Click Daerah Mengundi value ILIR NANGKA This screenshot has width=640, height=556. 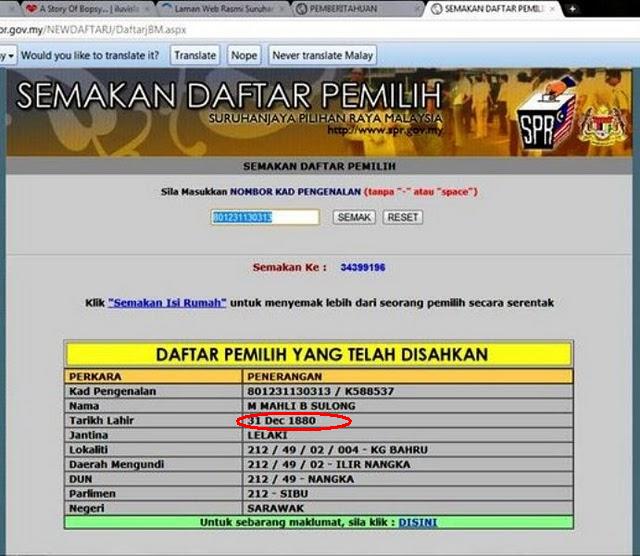point(329,465)
